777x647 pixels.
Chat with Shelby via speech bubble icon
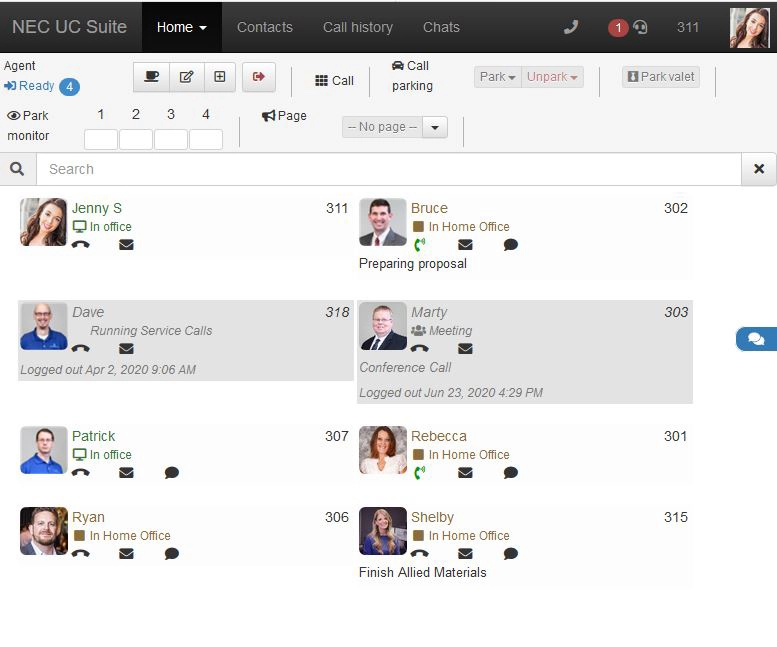tap(510, 553)
